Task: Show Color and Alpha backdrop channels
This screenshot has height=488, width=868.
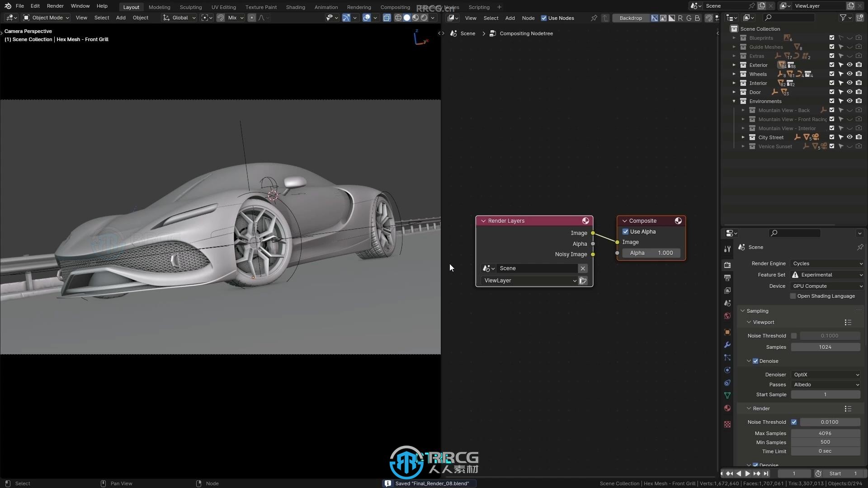Action: coord(654,18)
